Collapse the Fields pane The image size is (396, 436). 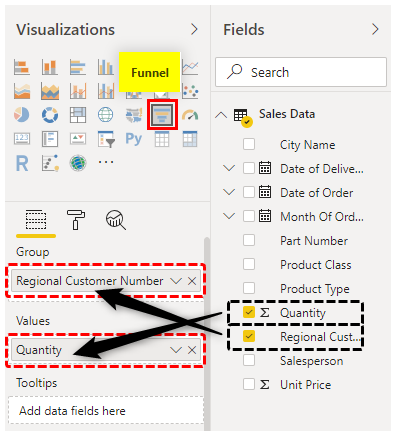coord(375,30)
